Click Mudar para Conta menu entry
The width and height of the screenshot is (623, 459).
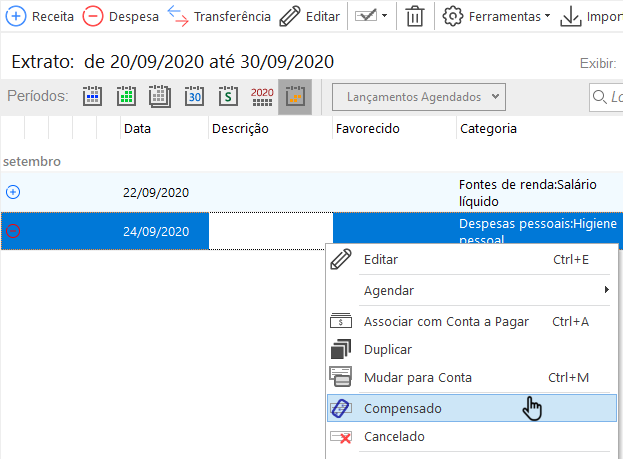[418, 378]
